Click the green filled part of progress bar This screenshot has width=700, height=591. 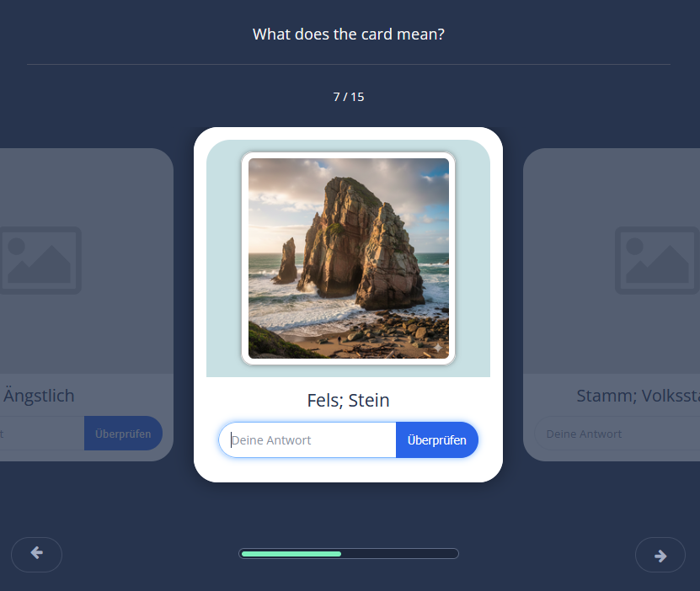tap(291, 554)
